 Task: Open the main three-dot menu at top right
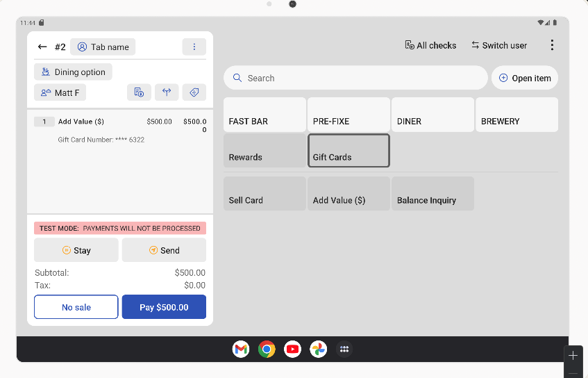(552, 45)
